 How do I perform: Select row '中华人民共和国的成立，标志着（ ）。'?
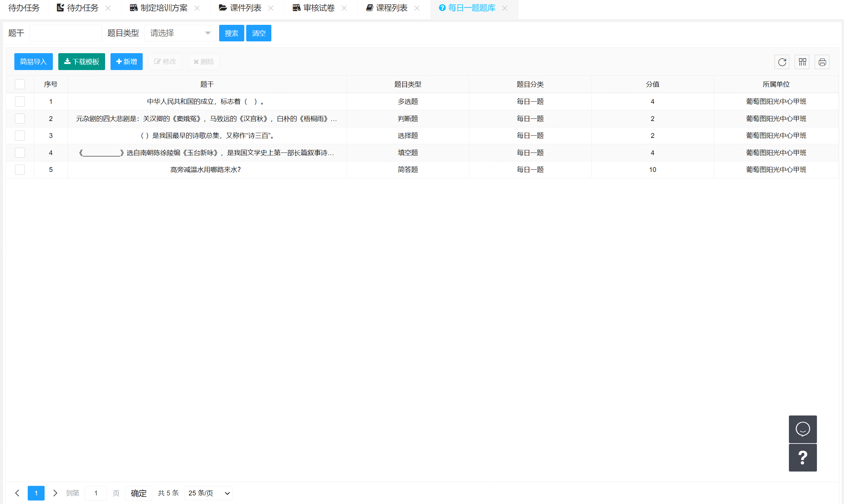tap(422, 101)
